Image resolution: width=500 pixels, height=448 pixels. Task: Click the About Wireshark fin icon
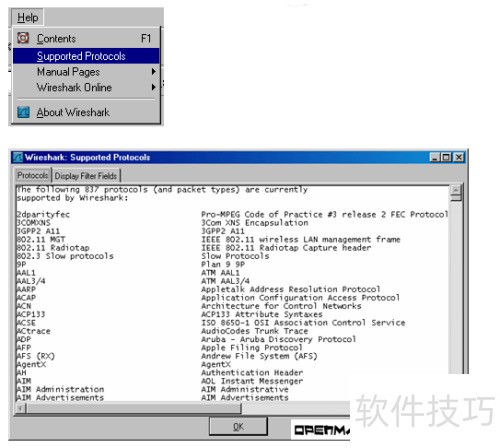point(23,112)
